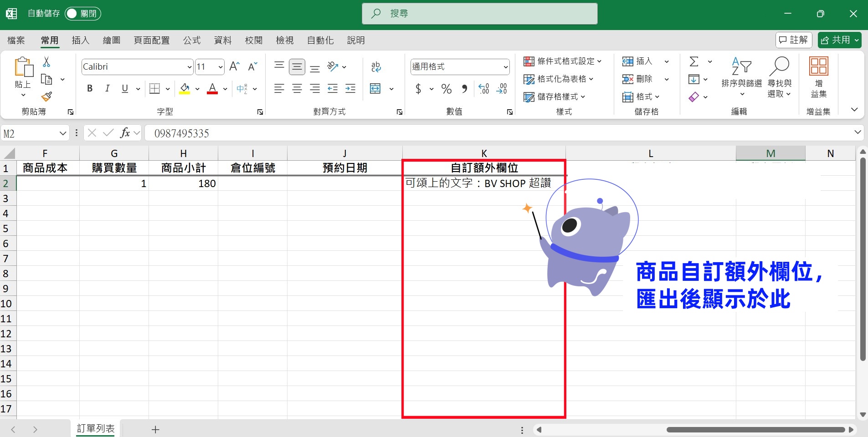Click the 搜尋 search box
This screenshot has width=868, height=437.
(480, 14)
